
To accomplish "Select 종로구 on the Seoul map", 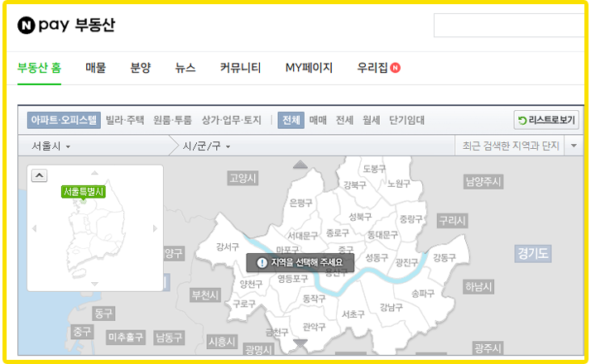I will pyautogui.click(x=338, y=232).
